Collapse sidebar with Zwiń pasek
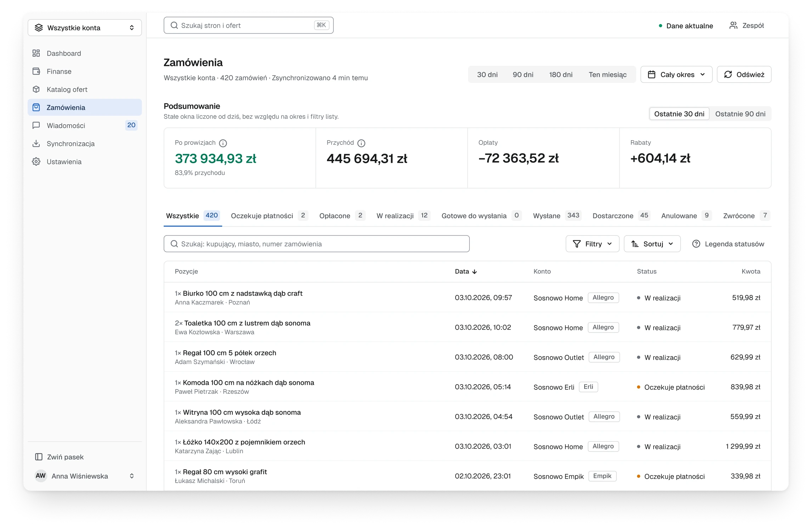Viewport: 812px width, 529px height. coord(85,457)
